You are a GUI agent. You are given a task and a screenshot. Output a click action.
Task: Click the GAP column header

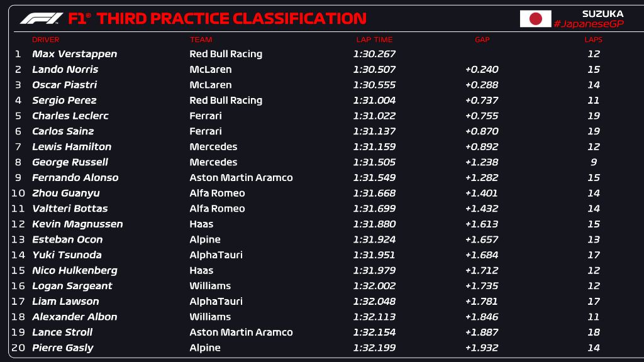482,40
